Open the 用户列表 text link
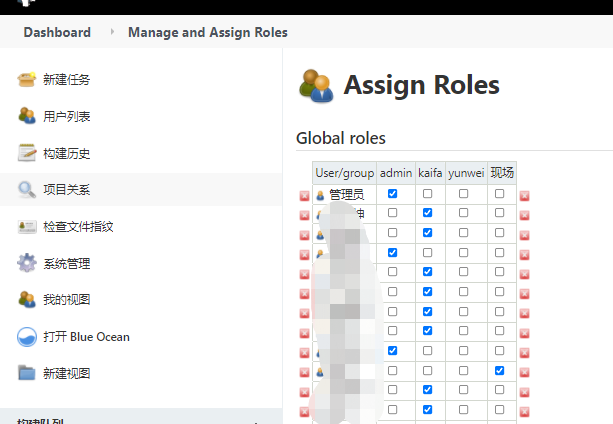Viewport: 613px width, 424px height. coord(66,116)
